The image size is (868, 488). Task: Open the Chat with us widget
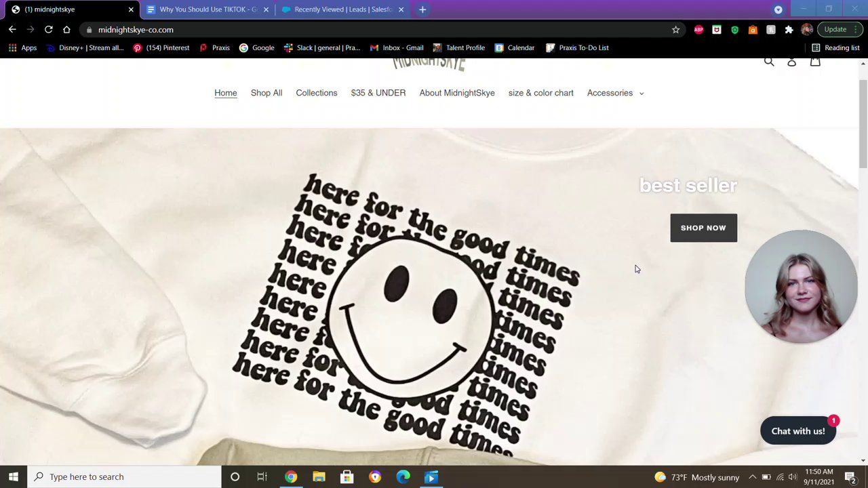798,431
